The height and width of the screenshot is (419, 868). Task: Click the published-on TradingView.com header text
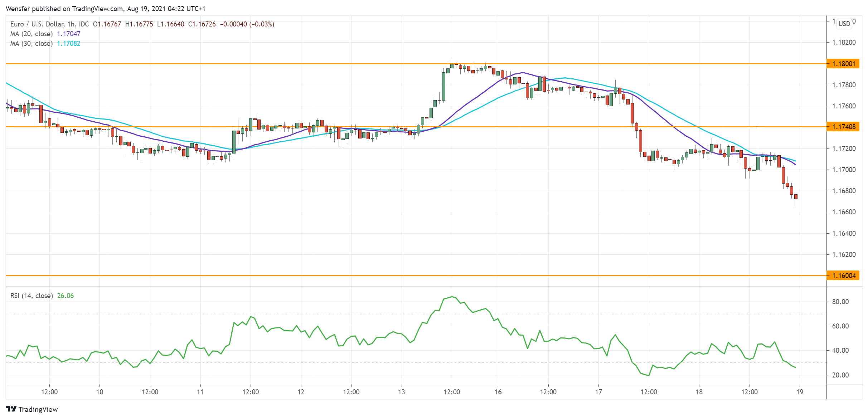click(106, 9)
